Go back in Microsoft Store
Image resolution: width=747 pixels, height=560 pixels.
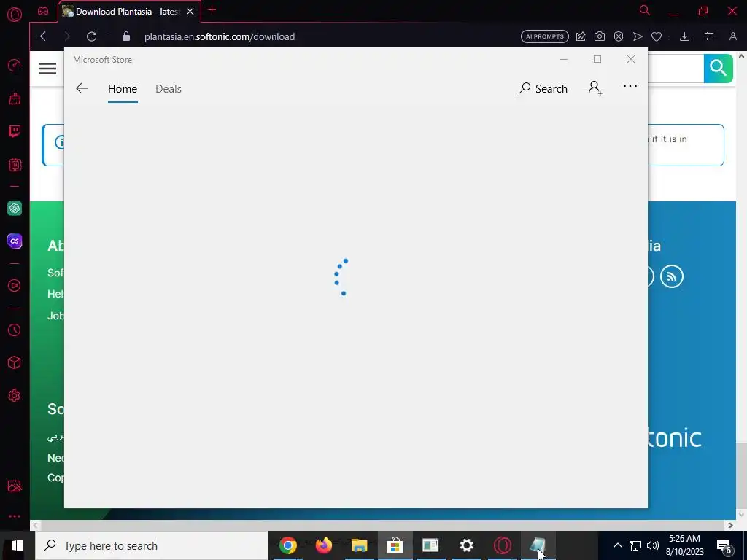click(x=82, y=88)
